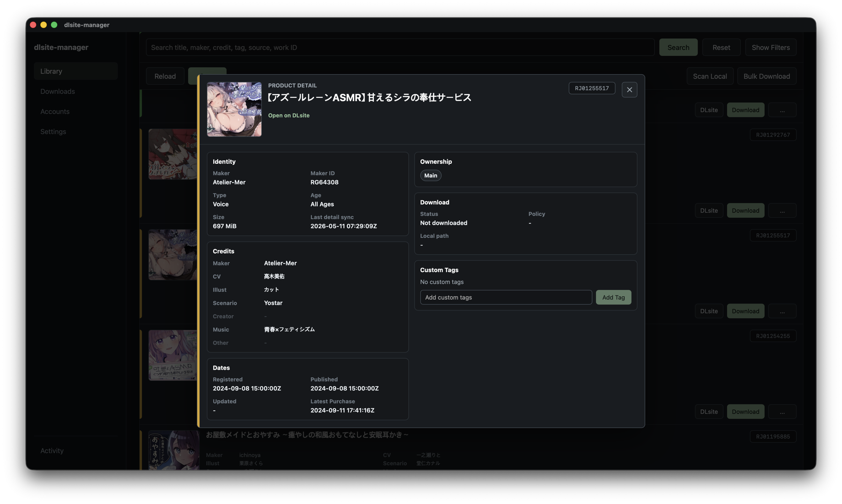Open DLsite button below RJ01255517 list badge
The image size is (842, 504).
(709, 311)
